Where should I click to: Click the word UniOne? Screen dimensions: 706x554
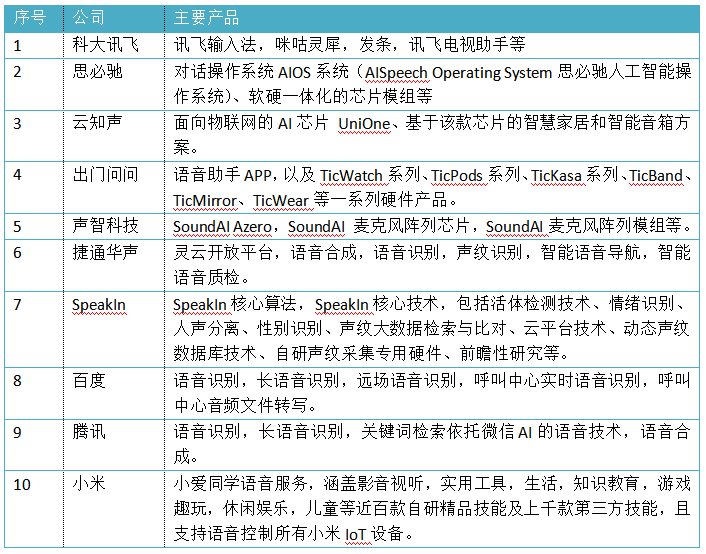coord(364,124)
